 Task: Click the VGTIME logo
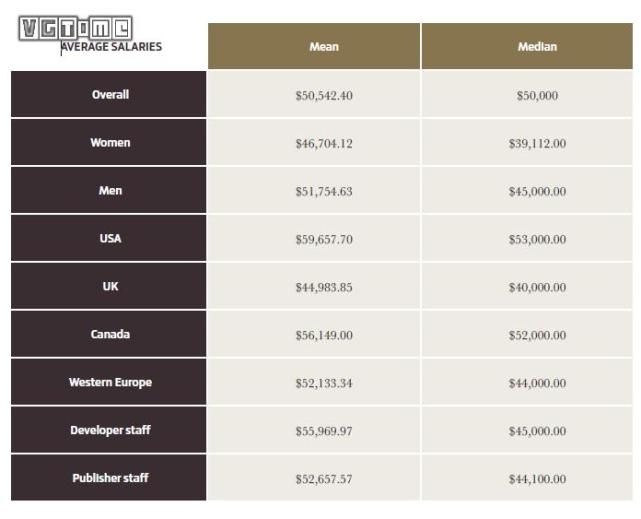[76, 28]
